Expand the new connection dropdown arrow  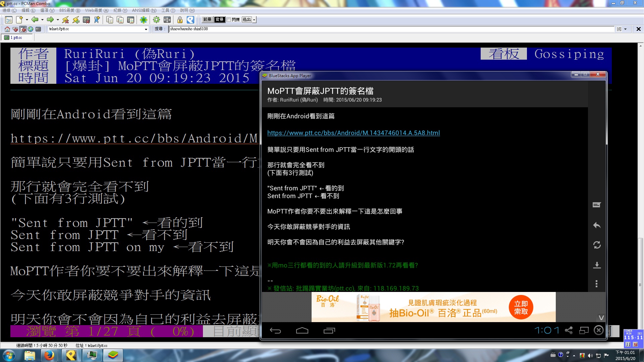click(x=27, y=20)
